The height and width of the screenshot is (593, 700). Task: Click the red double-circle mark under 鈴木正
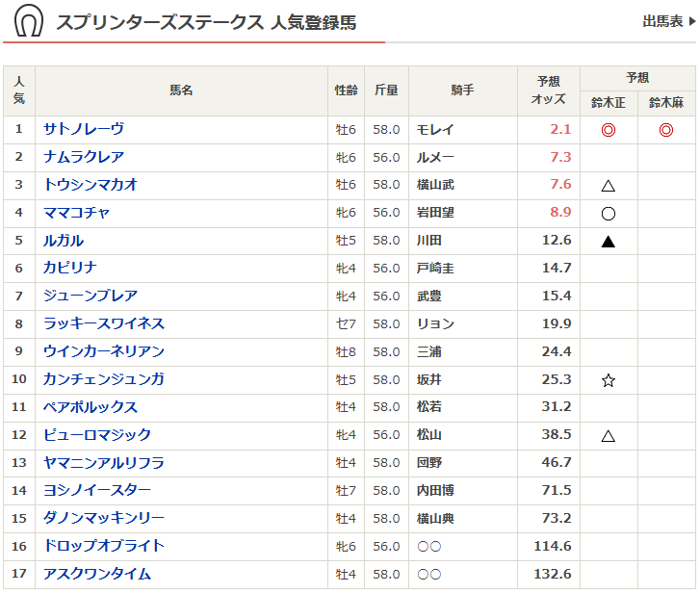(x=608, y=130)
